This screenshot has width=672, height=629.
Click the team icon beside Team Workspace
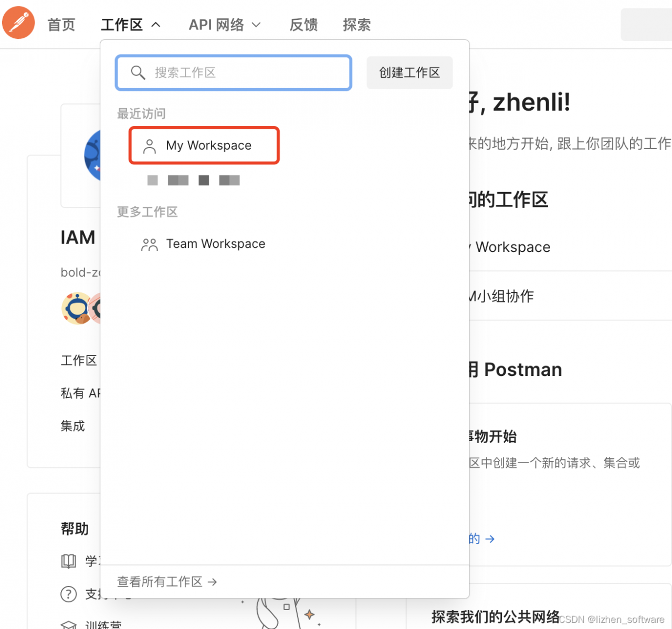point(150,244)
